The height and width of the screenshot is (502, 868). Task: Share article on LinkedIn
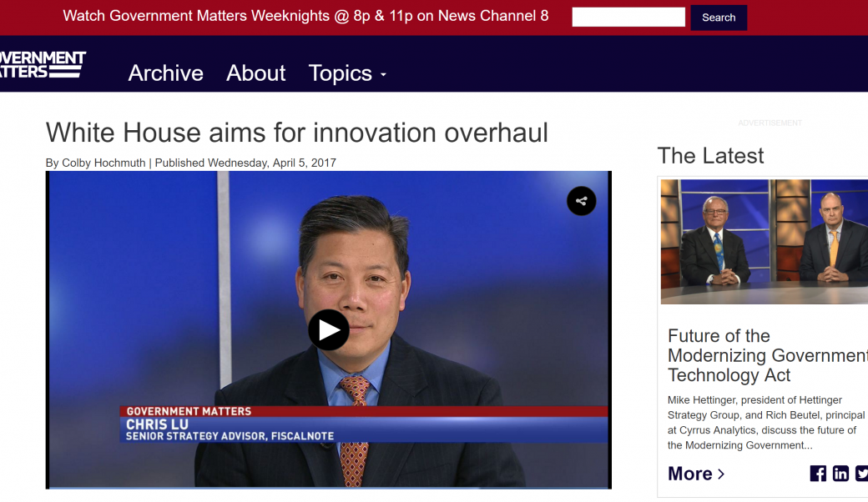[x=840, y=474]
